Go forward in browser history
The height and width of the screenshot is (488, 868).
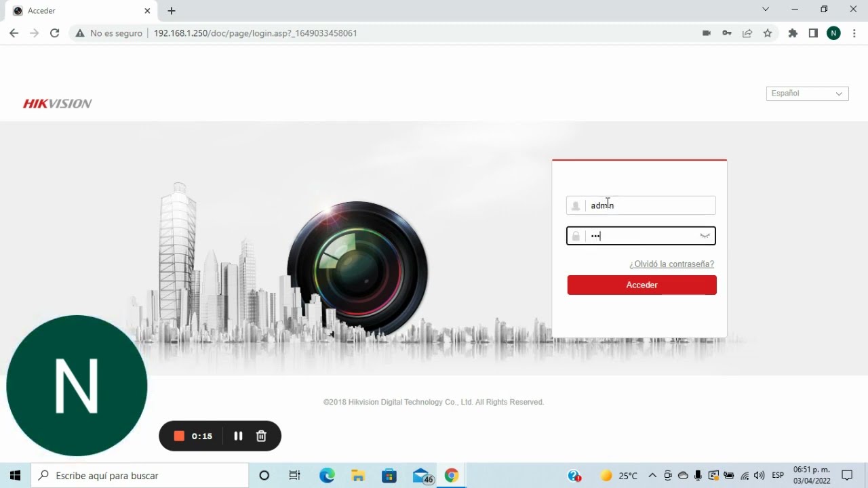coord(34,33)
